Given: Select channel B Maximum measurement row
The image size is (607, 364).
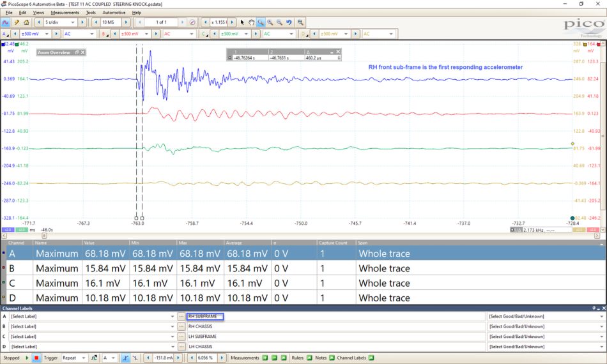Looking at the screenshot, I should click(303, 268).
